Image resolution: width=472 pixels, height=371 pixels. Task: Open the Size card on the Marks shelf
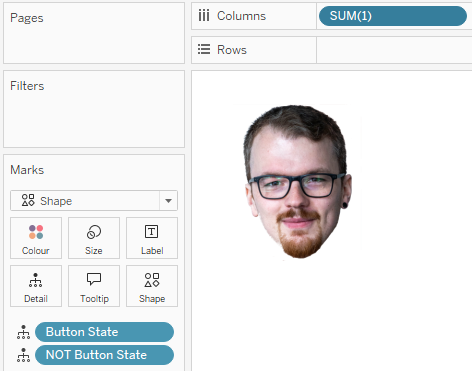click(x=94, y=238)
